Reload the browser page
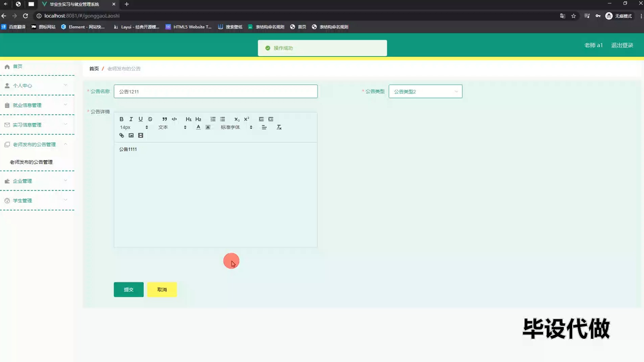This screenshot has width=644, height=362. coord(25,16)
